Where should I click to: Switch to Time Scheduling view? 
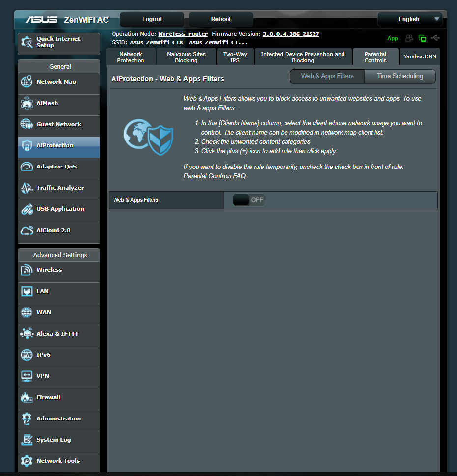click(400, 76)
